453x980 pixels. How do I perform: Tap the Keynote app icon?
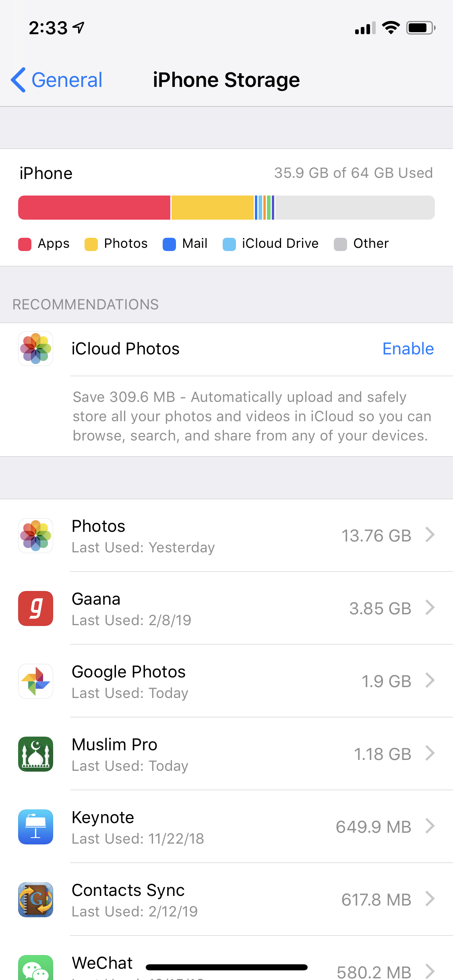coord(35,827)
